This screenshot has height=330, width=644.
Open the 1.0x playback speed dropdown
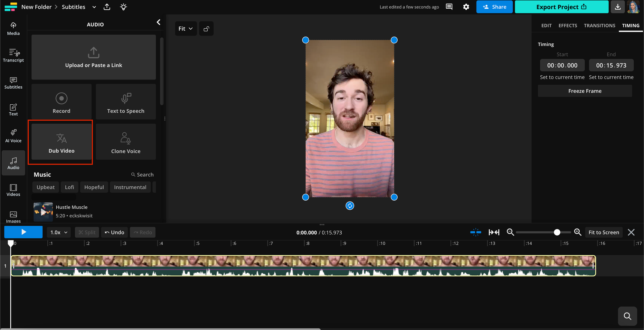[x=59, y=232]
